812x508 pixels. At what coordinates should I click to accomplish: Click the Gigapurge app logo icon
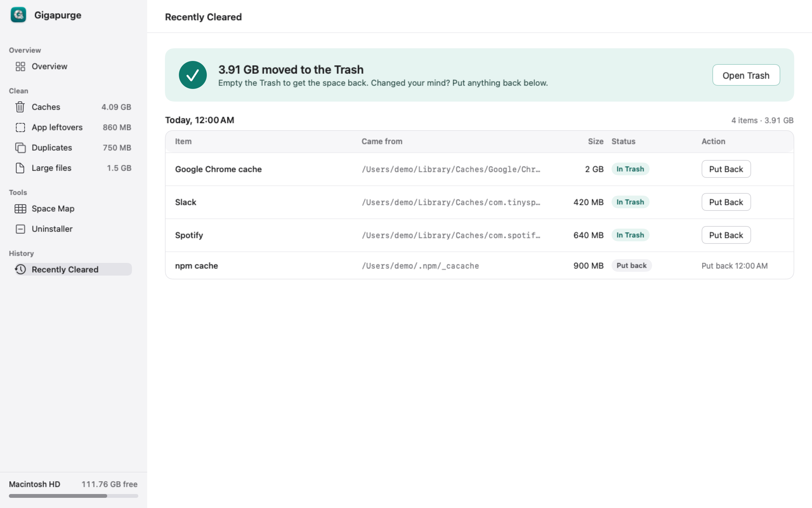click(x=18, y=15)
